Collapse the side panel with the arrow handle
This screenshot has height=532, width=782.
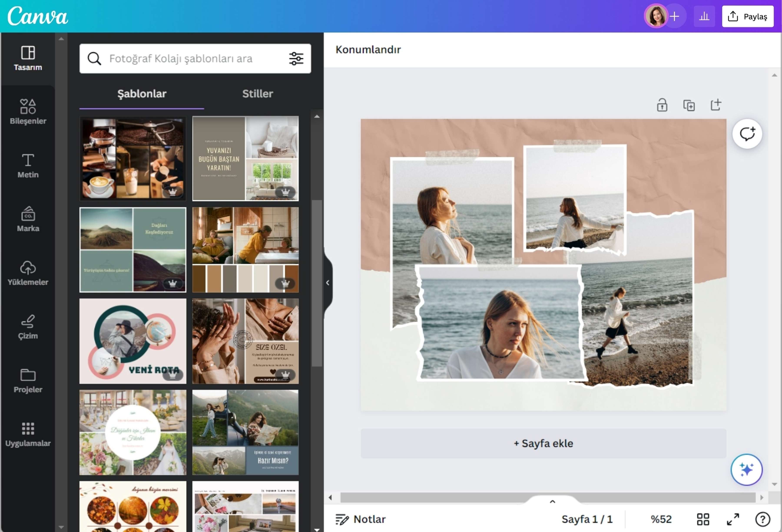[328, 283]
